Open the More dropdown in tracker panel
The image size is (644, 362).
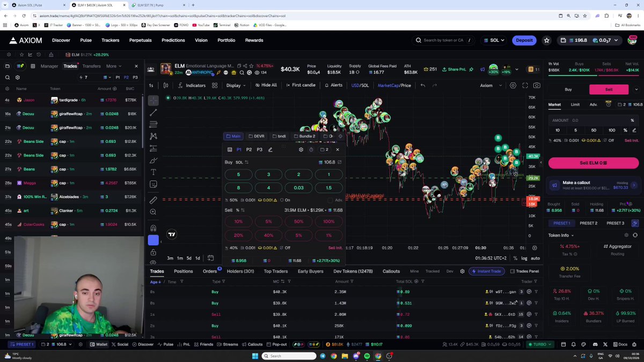114,66
